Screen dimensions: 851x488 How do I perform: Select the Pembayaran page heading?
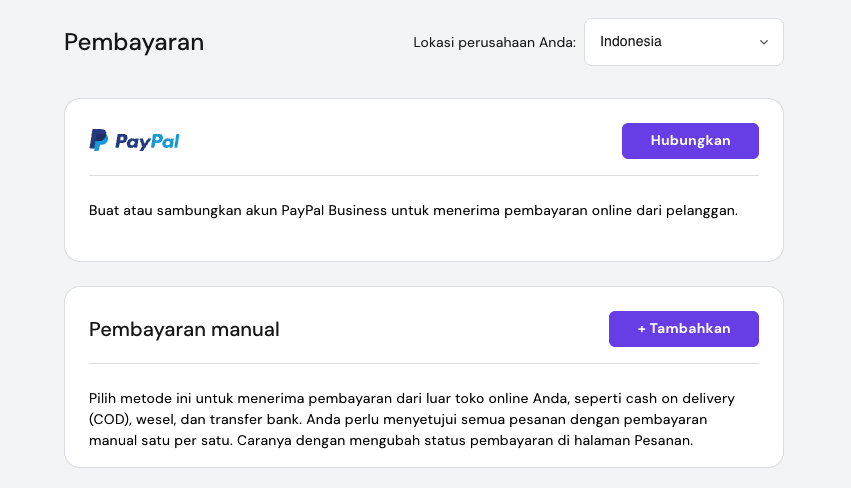(134, 42)
